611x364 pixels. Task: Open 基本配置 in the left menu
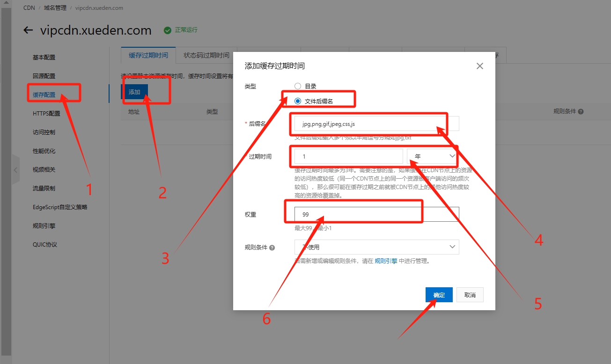click(44, 58)
